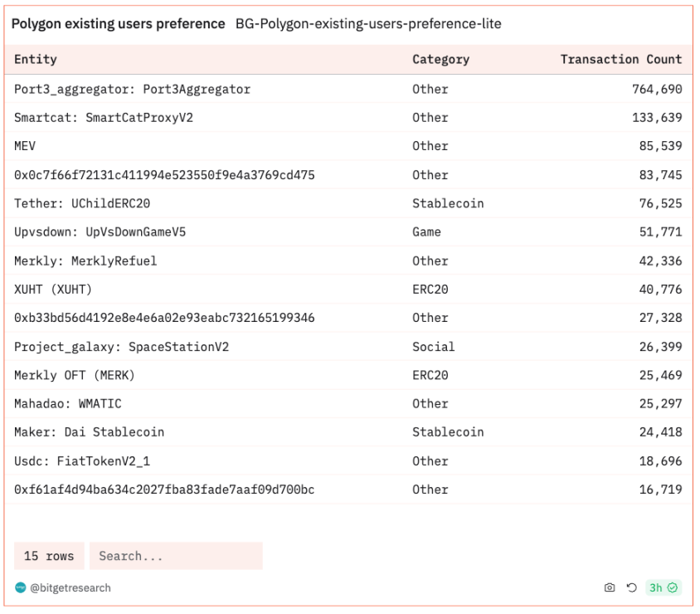Select the 0x0c7f66f72131c411994e address cell
Viewport: 700px width, 614px height.
coord(163,175)
